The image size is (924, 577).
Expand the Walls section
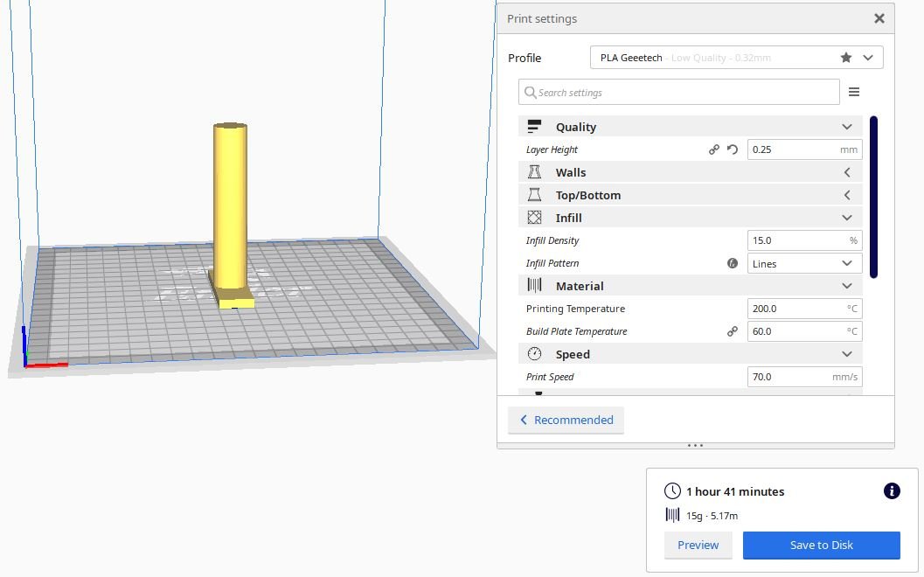[847, 172]
